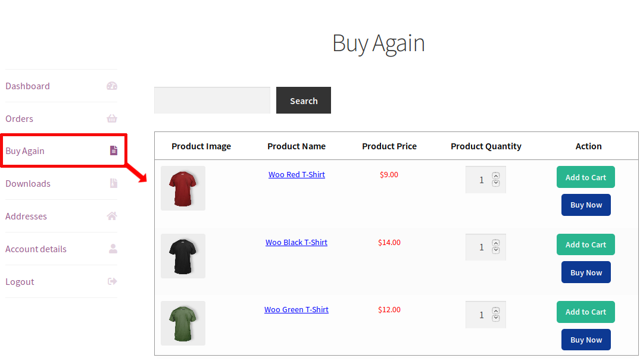Increase quantity for Woo Black T-Shirt
Screen dimensions: 643x364
point(495,243)
